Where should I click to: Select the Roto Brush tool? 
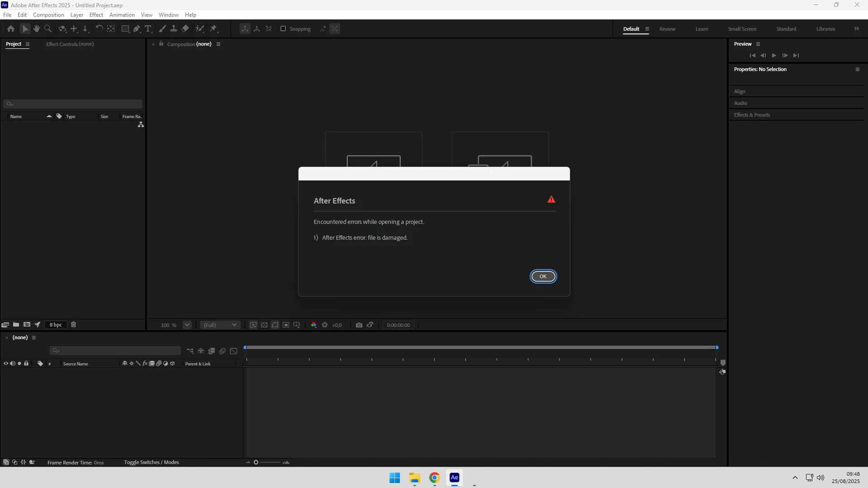tap(199, 28)
